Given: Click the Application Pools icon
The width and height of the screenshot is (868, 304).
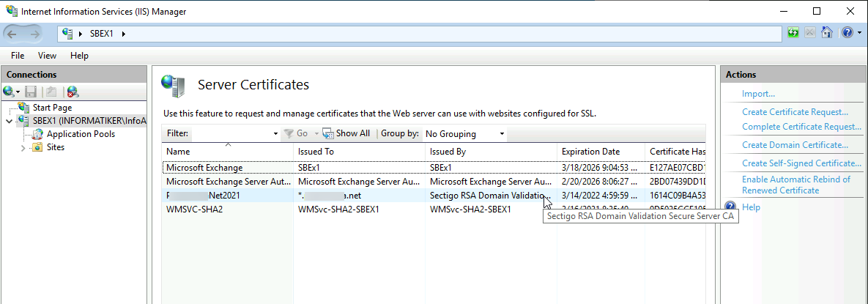Looking at the screenshot, I should (37, 134).
